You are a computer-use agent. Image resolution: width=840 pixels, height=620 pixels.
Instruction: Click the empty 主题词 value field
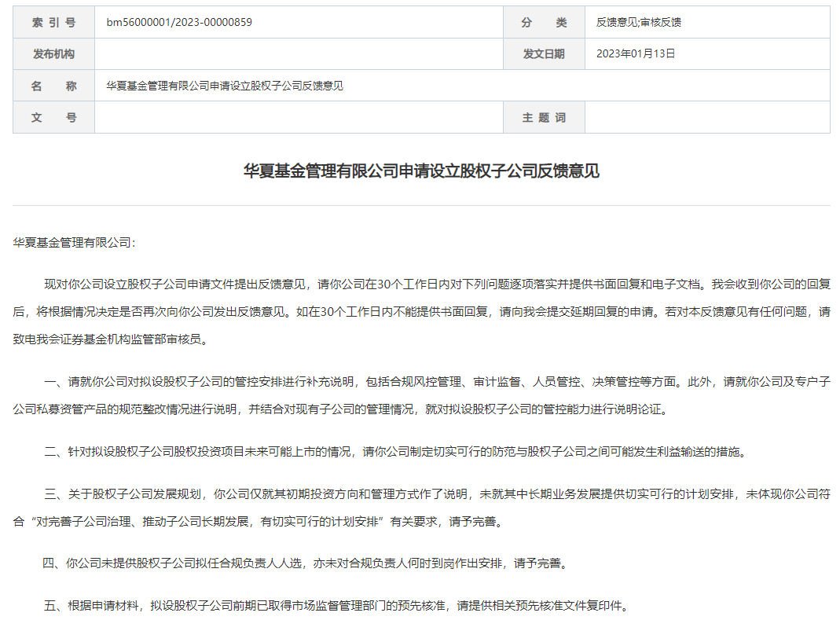pyautogui.click(x=707, y=116)
